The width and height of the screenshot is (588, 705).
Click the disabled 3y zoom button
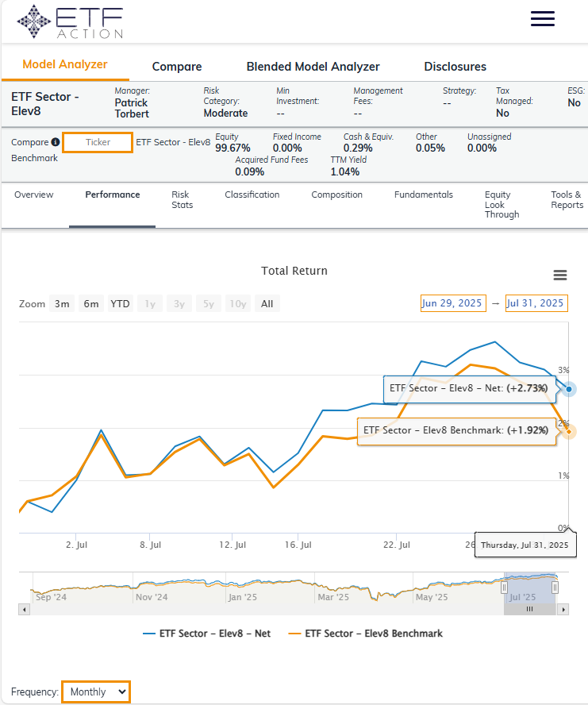pyautogui.click(x=179, y=304)
